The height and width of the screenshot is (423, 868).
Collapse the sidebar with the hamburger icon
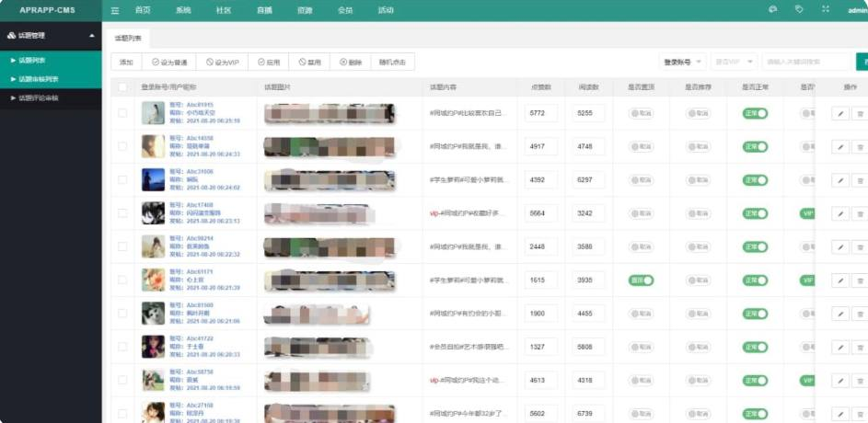click(x=114, y=10)
